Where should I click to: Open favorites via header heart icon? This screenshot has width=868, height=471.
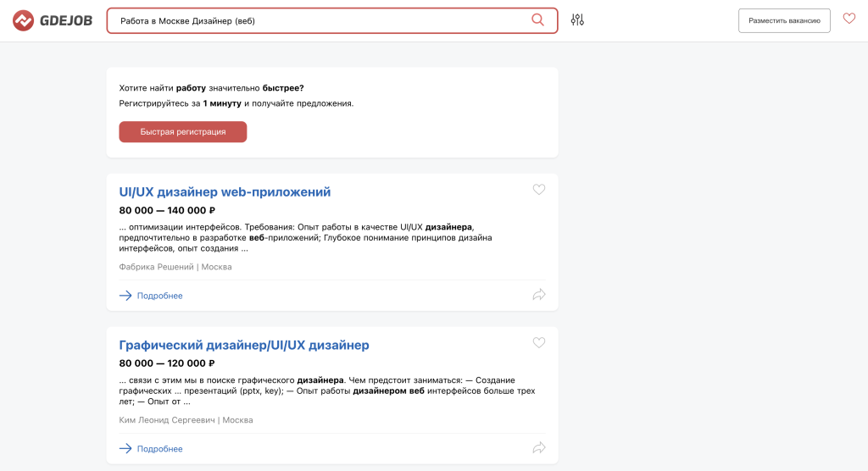point(849,19)
